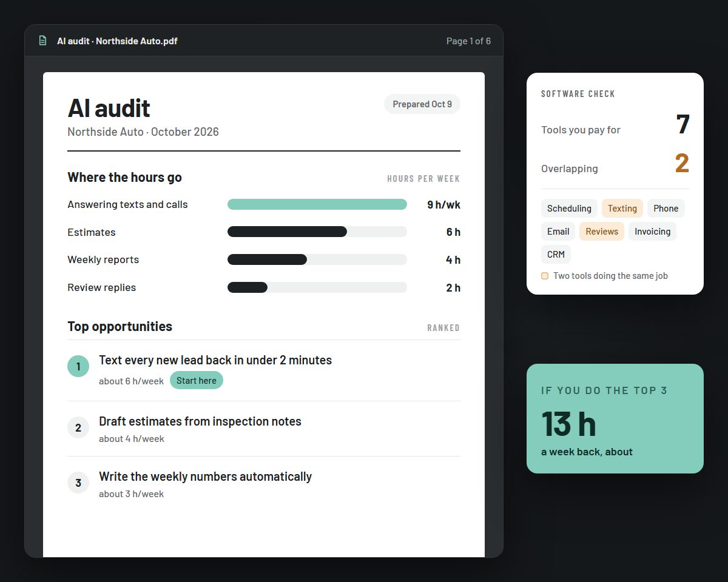Image resolution: width=728 pixels, height=582 pixels.
Task: Click 'Two tools doing the same job' legend text
Action: [610, 276]
